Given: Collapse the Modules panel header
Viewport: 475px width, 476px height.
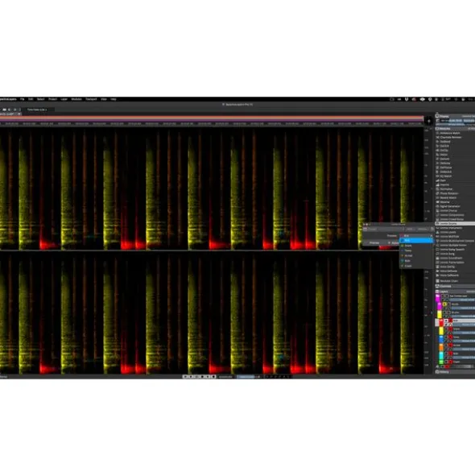Looking at the screenshot, I should click(455, 128).
